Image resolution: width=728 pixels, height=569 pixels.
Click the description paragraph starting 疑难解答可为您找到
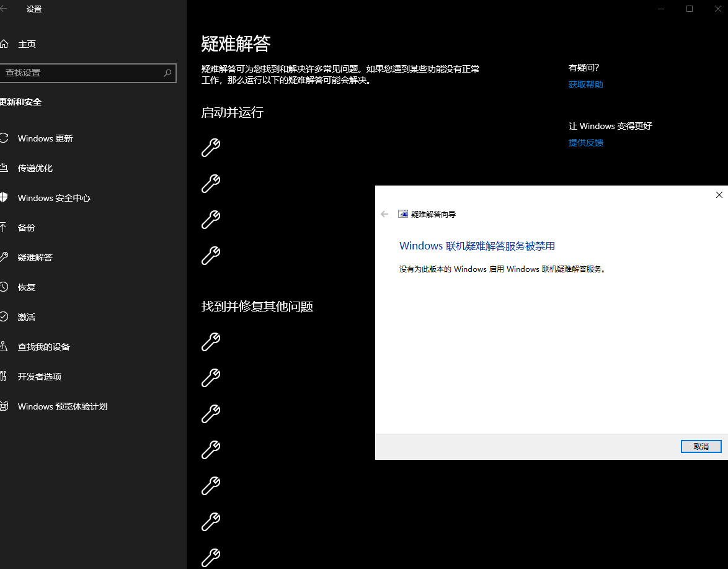click(x=340, y=74)
